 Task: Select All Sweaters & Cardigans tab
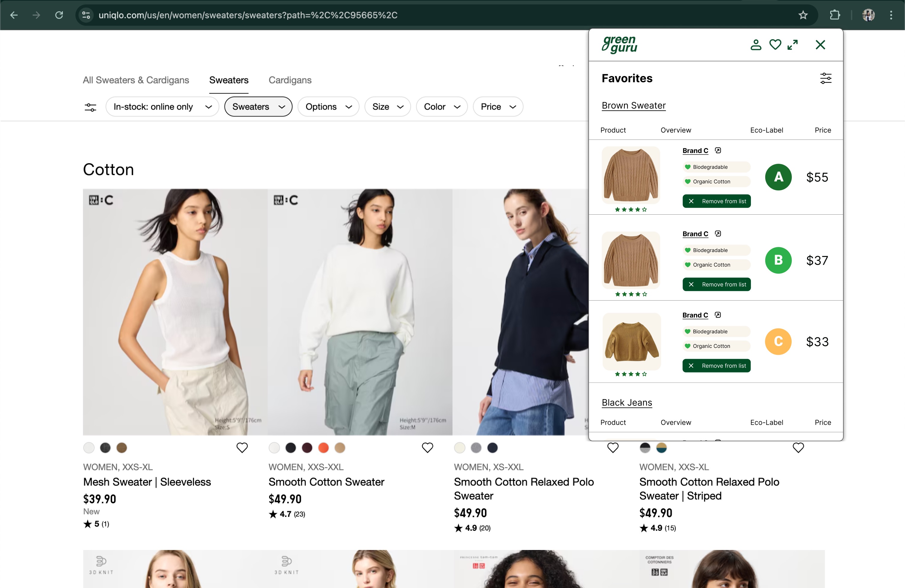(x=136, y=80)
